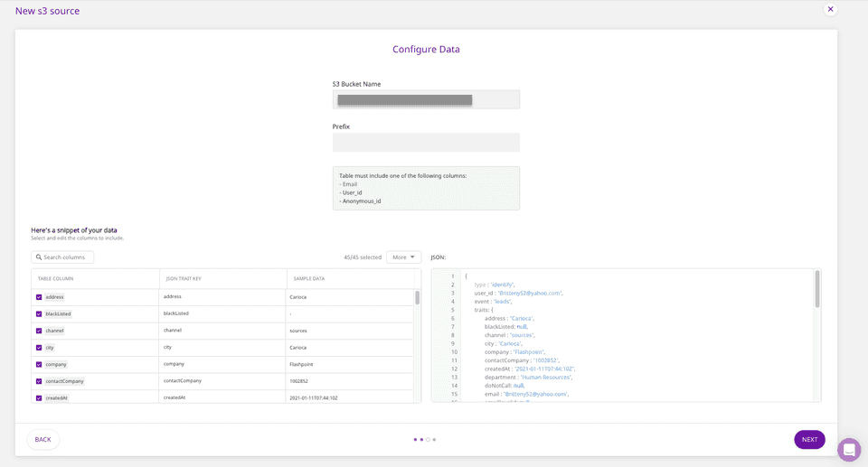Toggle the company column checkbox

(x=39, y=364)
